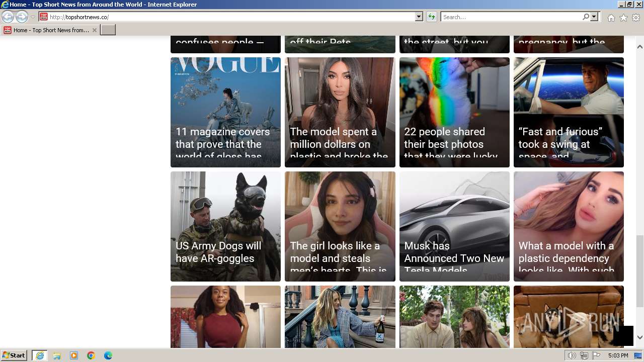
Task: Click the site favicon in the address bar
Action: pyautogui.click(x=44, y=17)
